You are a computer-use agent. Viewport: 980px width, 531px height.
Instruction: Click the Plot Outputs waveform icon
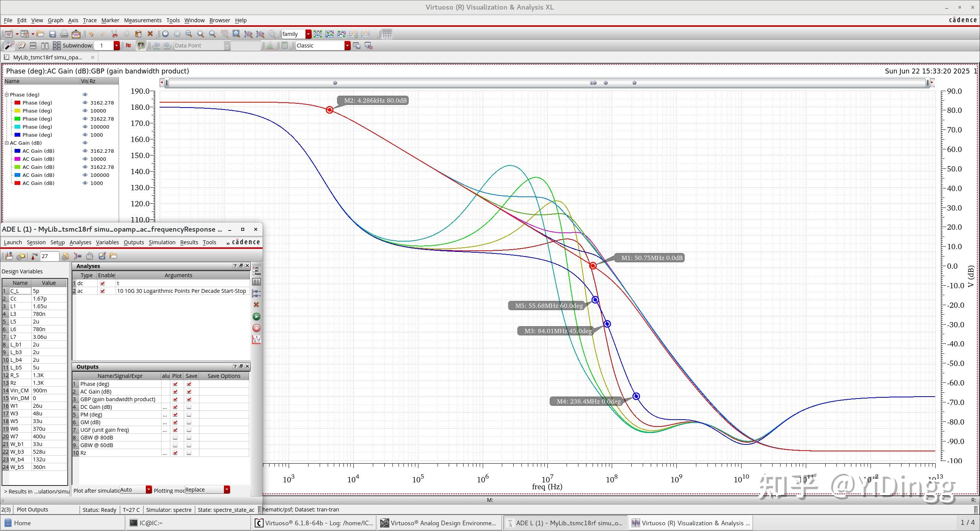pos(256,340)
